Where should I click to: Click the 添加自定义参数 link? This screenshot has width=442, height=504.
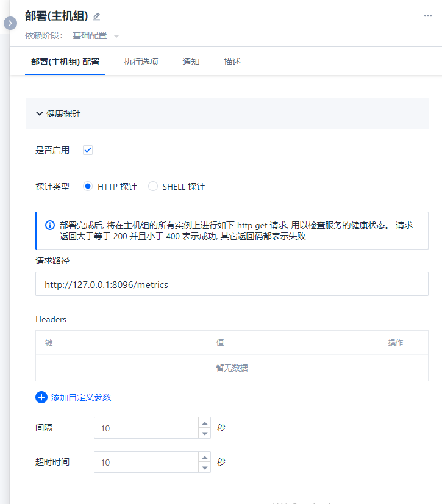[x=81, y=397]
